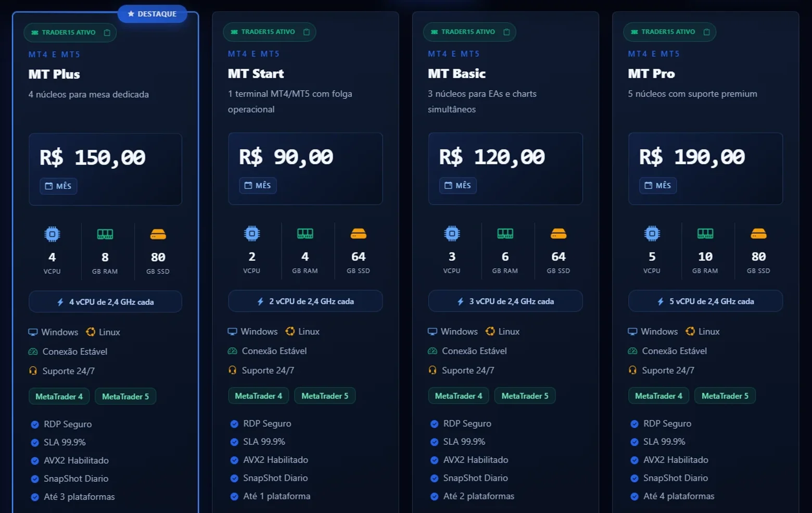Click the '2 vCPU de 2,4 GHz cada' pill
Viewport: 812px width, 513px height.
pos(306,301)
